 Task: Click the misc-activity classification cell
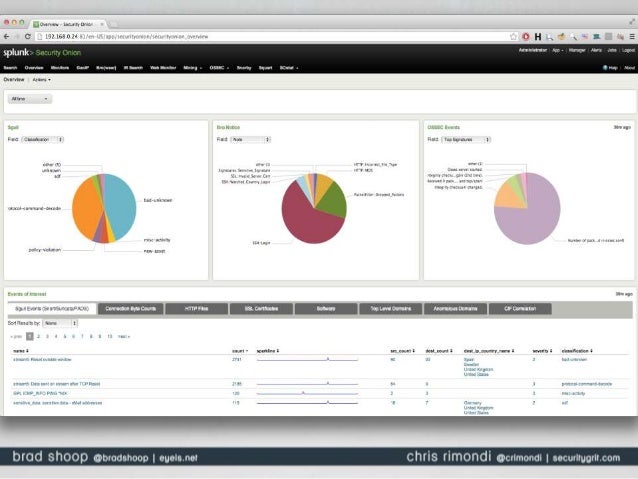point(573,394)
